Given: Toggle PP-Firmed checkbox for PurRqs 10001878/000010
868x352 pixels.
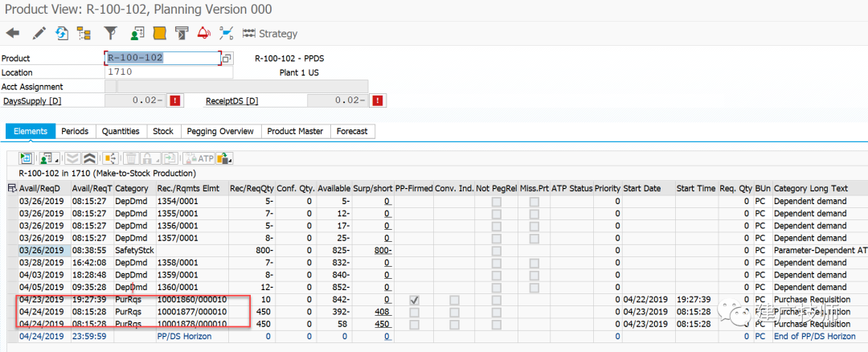Looking at the screenshot, I should pyautogui.click(x=414, y=324).
